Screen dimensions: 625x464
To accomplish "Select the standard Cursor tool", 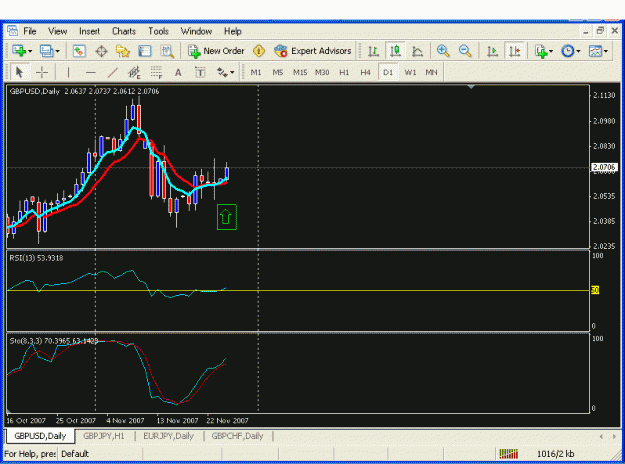I will pos(19,72).
